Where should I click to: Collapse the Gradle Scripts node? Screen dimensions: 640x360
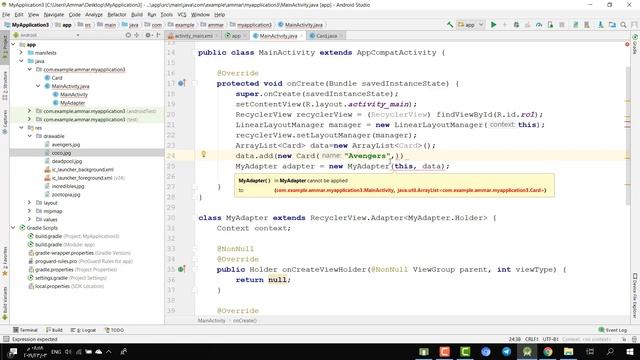(x=13, y=228)
